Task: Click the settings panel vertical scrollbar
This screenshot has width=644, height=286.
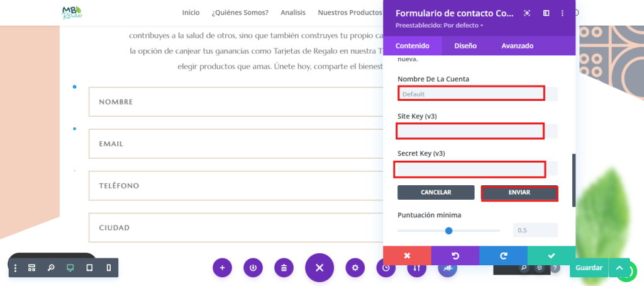Action: click(x=574, y=180)
